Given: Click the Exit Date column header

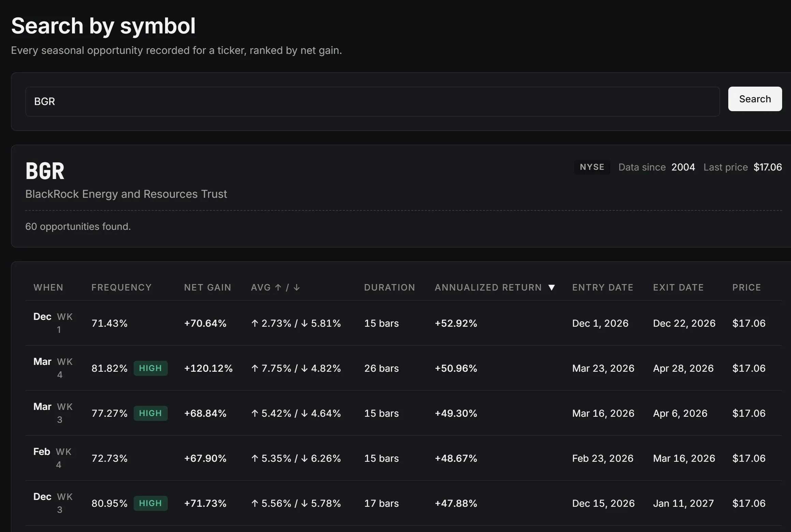Looking at the screenshot, I should (x=678, y=287).
